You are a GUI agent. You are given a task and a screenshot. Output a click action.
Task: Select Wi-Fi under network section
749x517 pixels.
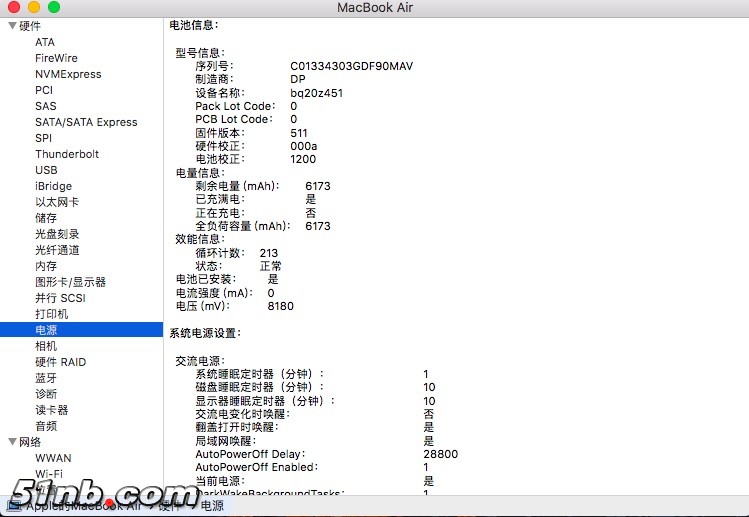[x=49, y=474]
